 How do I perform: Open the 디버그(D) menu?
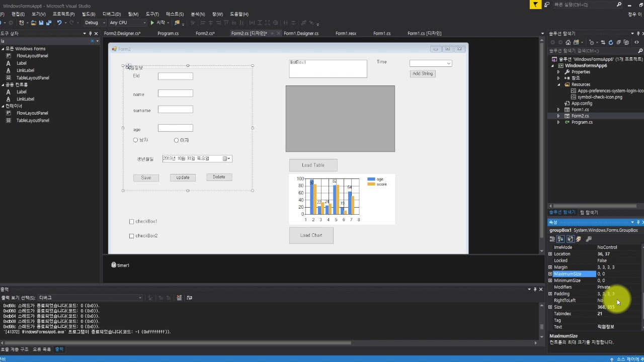(x=111, y=14)
